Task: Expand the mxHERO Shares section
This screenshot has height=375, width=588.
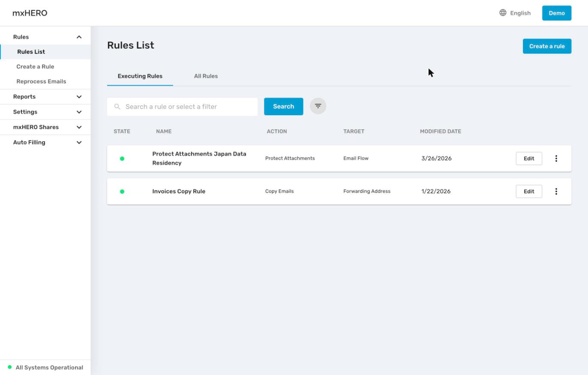Action: pyautogui.click(x=79, y=127)
